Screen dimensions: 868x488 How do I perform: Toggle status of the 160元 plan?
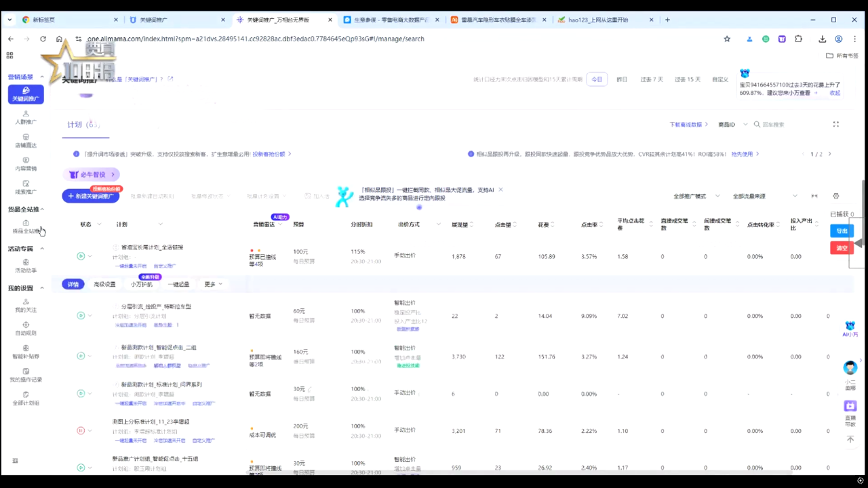[81, 356]
